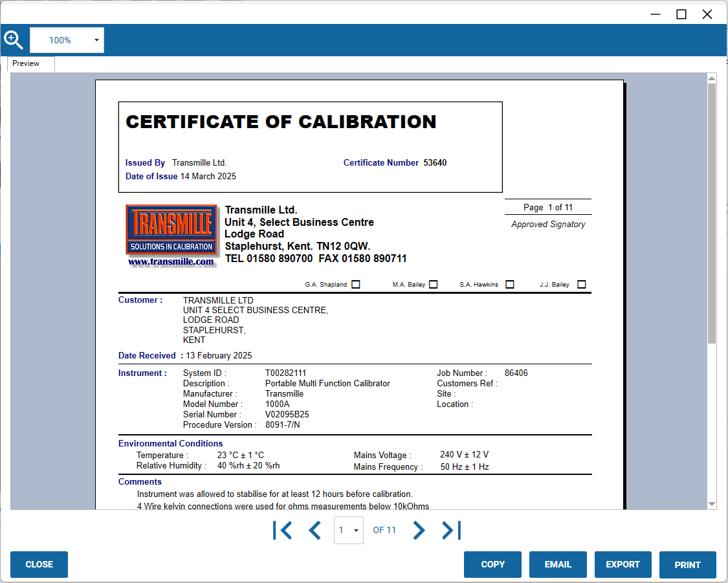The height and width of the screenshot is (583, 728).
Task: Go to the next page
Action: click(418, 530)
